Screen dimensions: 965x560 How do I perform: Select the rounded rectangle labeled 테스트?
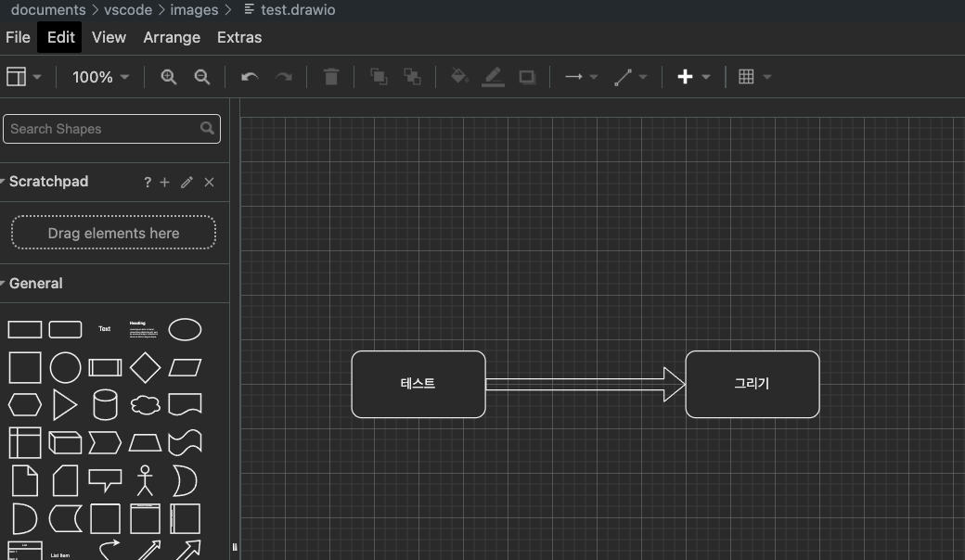418,384
